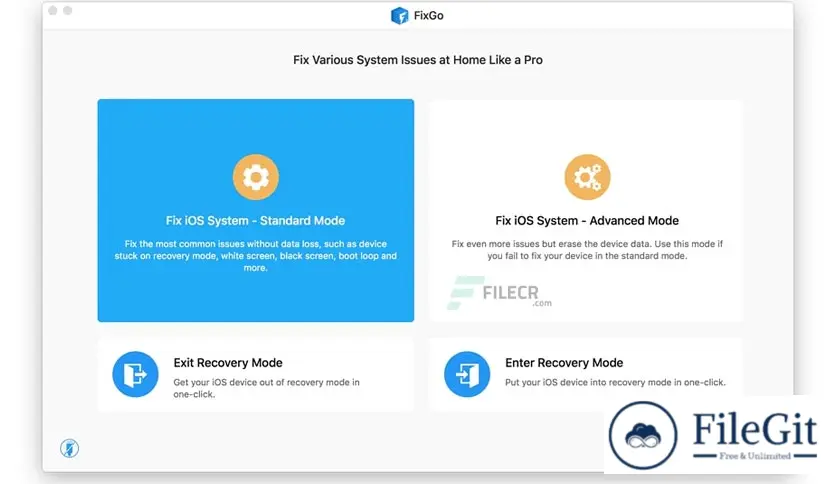Click the blue Enter Recovery Mode icon
The height and width of the screenshot is (484, 836).
coord(467,374)
